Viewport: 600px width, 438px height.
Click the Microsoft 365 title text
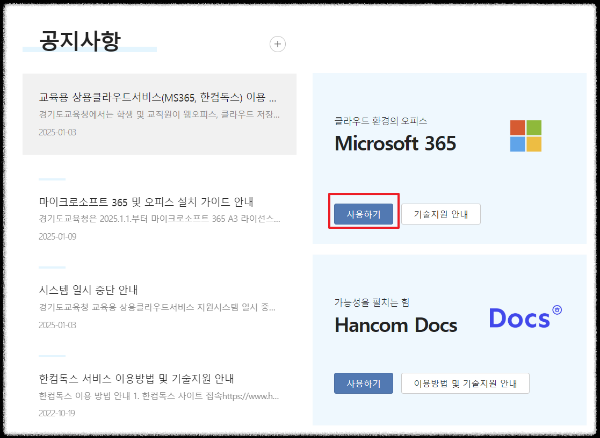pyautogui.click(x=395, y=143)
